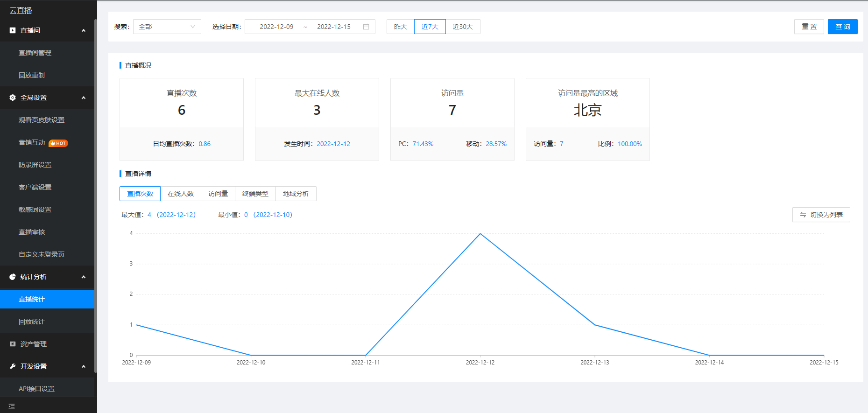Click the 全局设置 gear icon
Viewport: 868px width, 413px height.
(x=13, y=98)
